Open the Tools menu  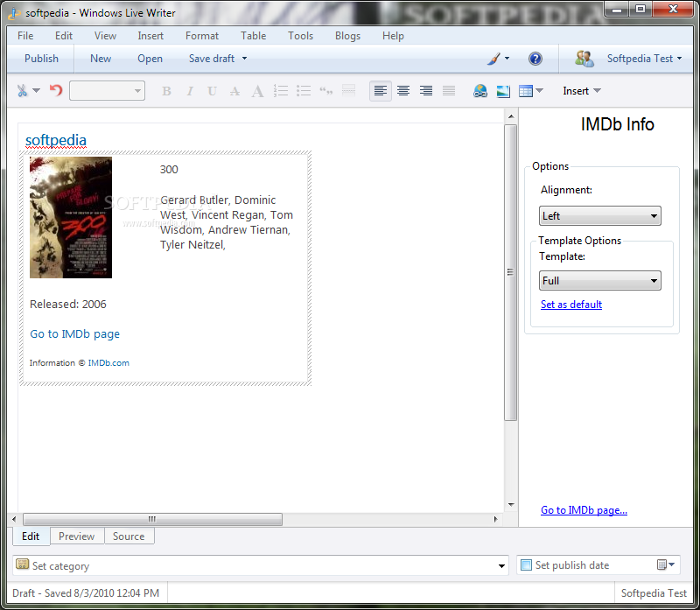[300, 36]
